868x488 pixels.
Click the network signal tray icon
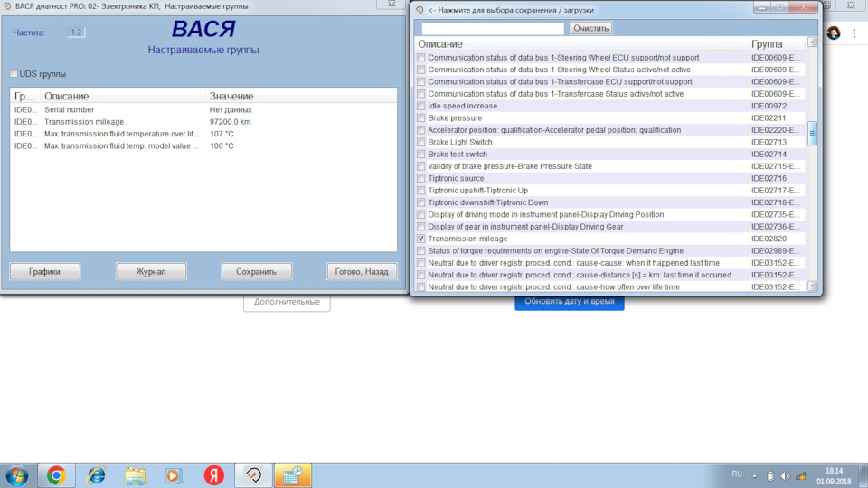pyautogui.click(x=800, y=476)
